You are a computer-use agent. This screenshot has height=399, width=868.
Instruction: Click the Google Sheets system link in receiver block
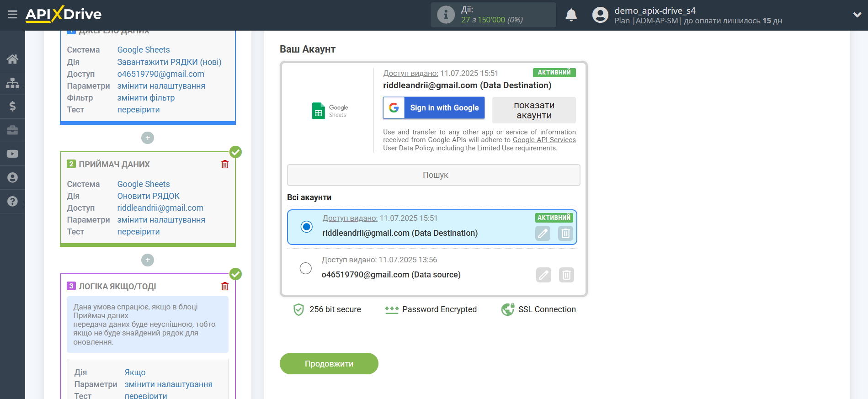tap(144, 184)
